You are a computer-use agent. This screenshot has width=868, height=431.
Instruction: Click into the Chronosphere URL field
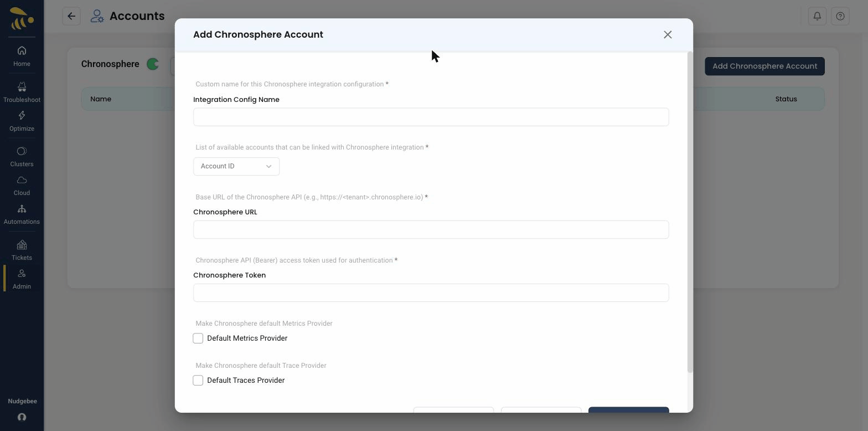[431, 230]
